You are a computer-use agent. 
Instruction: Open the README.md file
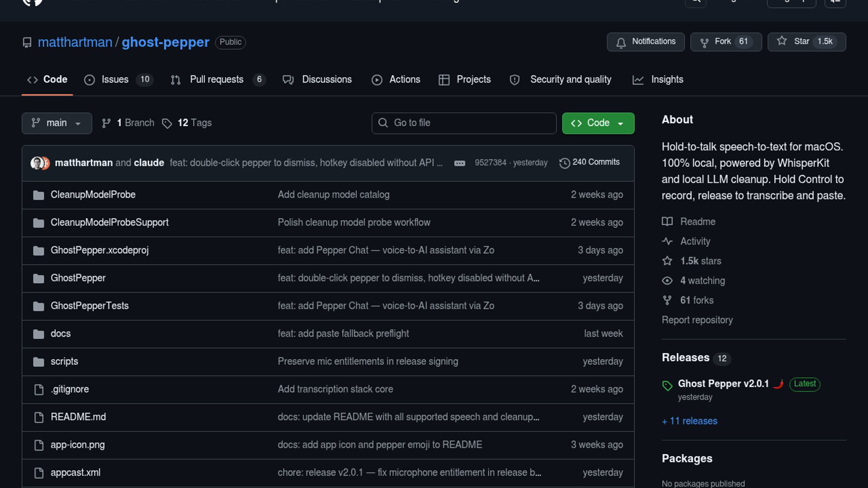click(78, 417)
